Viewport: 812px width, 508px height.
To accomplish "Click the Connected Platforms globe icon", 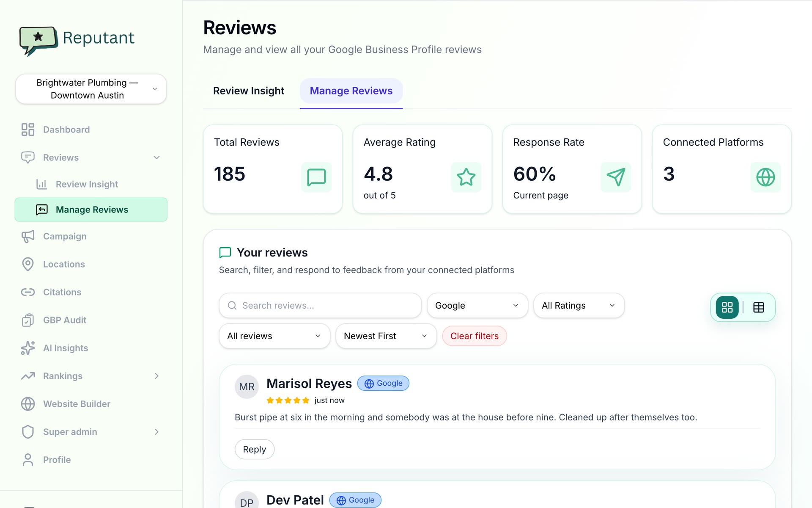I will pyautogui.click(x=765, y=177).
